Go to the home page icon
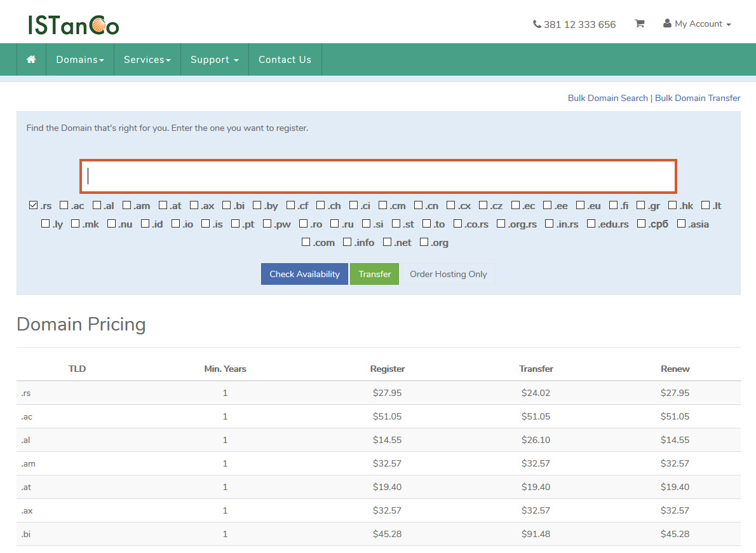 [31, 59]
